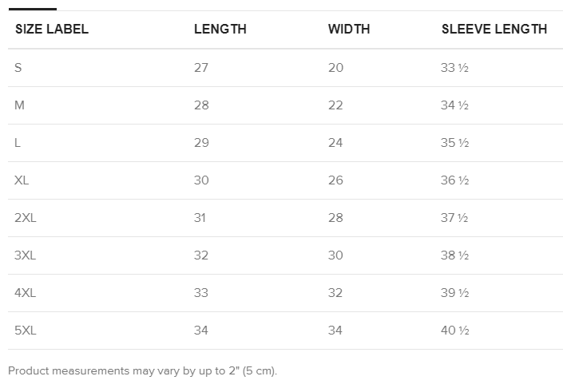Click the length value 31 for 2XL
Image resolution: width=563 pixels, height=392 pixels.
200,218
